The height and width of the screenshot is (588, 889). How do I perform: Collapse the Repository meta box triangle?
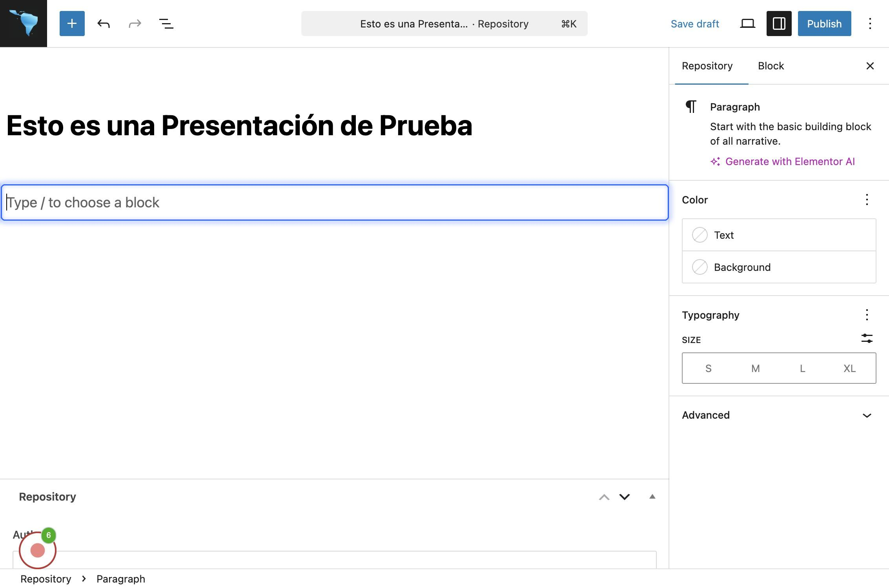point(652,497)
